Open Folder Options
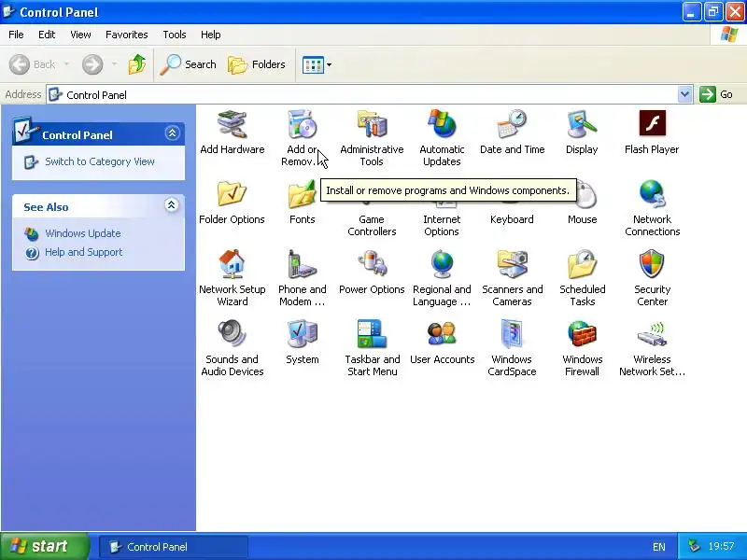 pos(232,203)
